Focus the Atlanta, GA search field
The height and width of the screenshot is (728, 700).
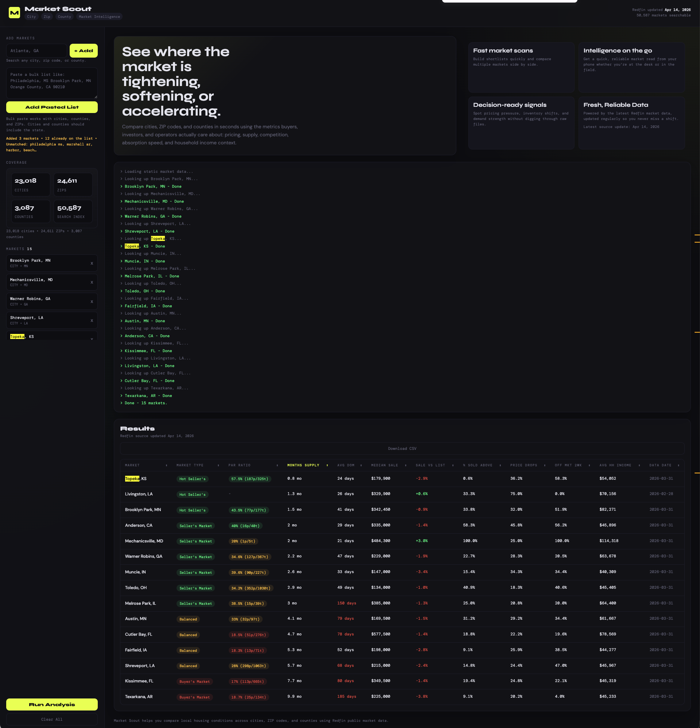point(36,51)
